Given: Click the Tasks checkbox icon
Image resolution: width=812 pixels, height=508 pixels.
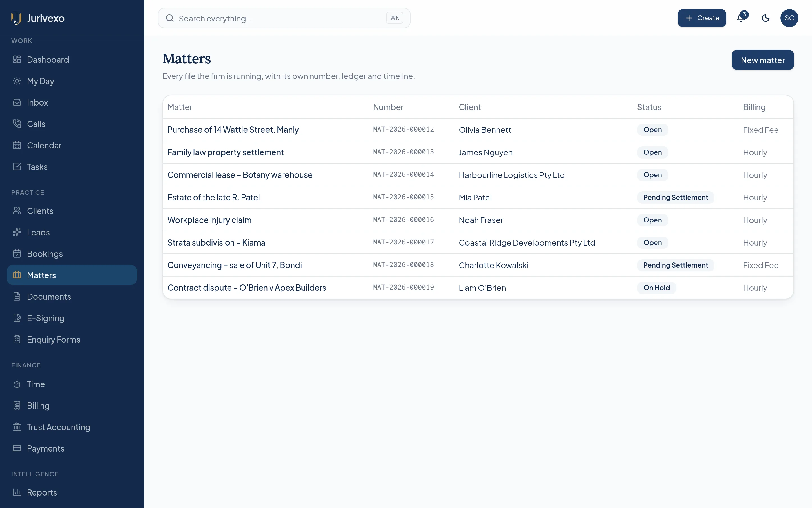Looking at the screenshot, I should 17,167.
